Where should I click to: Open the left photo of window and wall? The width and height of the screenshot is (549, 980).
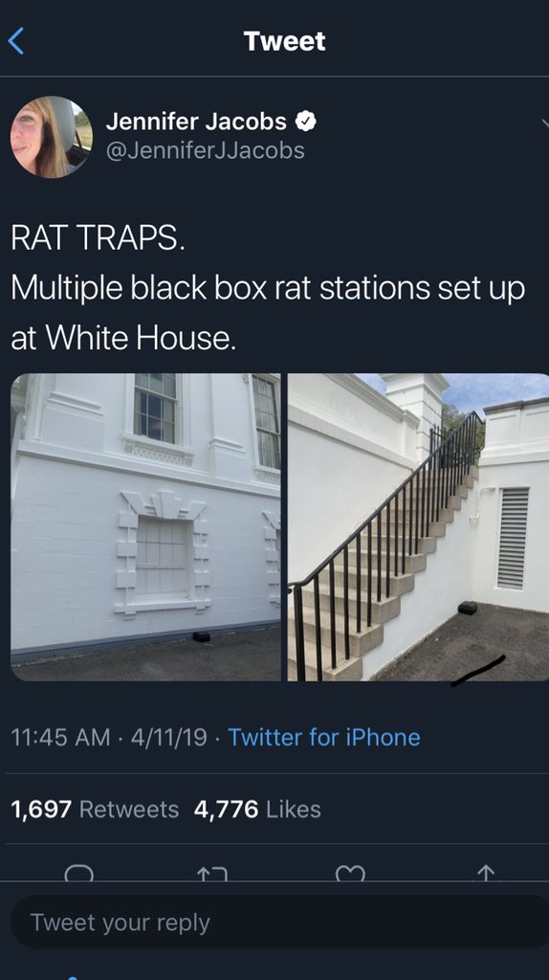[x=145, y=527]
